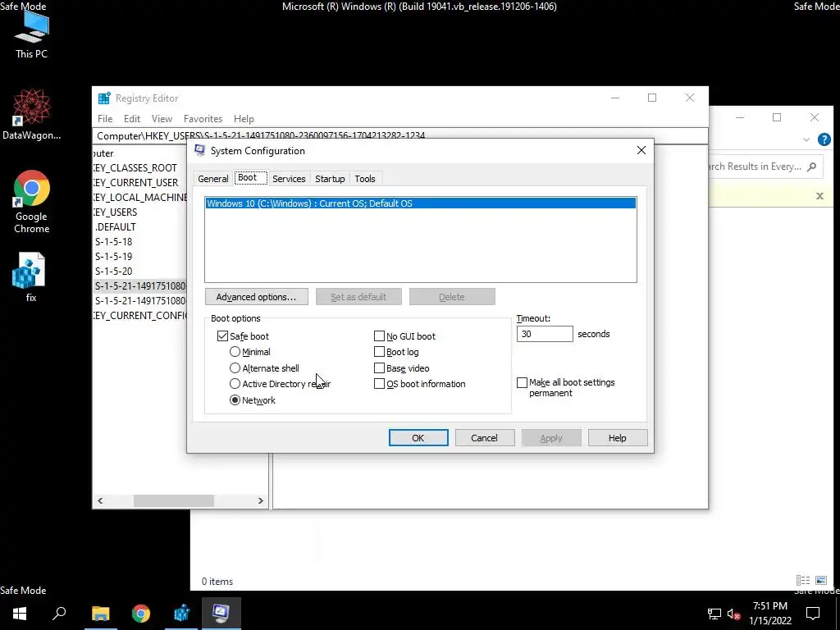Open Registry Editor View menu
840x630 pixels.
162,119
